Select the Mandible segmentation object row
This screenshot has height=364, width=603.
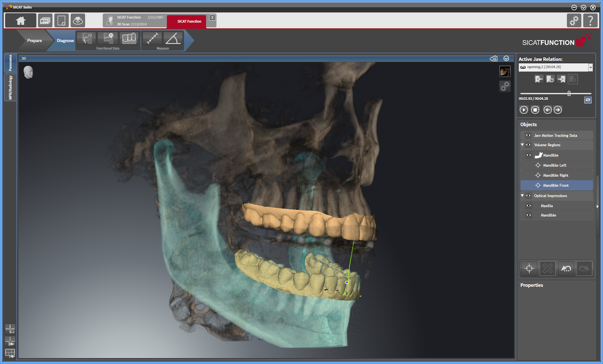pyautogui.click(x=557, y=155)
